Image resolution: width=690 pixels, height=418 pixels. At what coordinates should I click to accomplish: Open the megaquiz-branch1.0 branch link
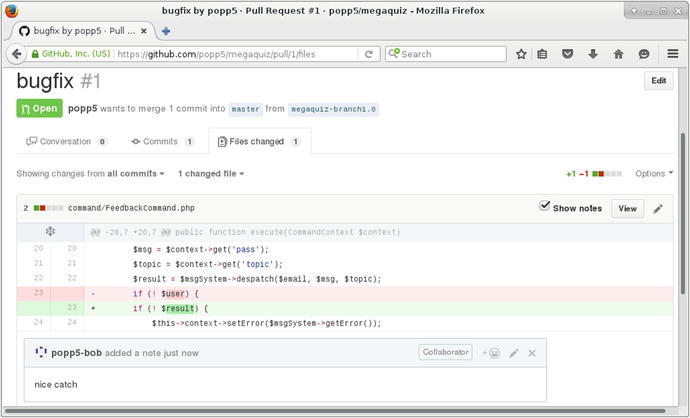tap(333, 109)
